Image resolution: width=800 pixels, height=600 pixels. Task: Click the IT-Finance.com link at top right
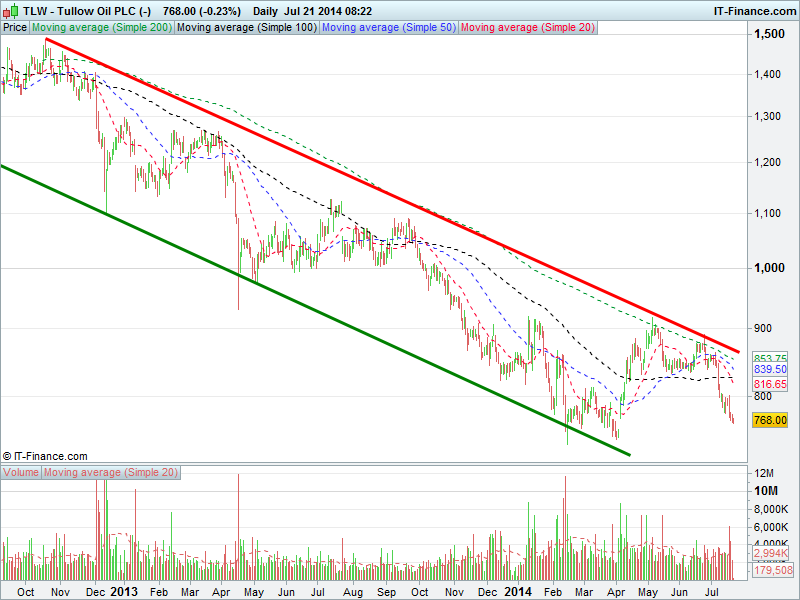(752, 11)
